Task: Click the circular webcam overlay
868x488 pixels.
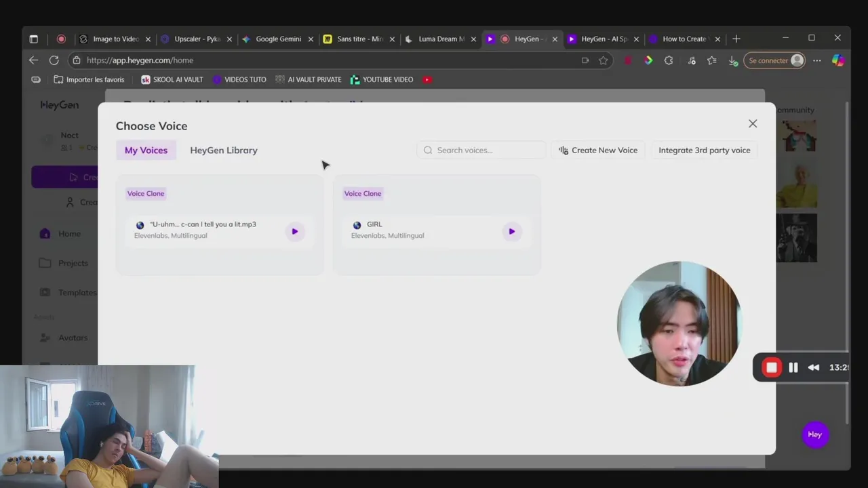Action: [679, 323]
